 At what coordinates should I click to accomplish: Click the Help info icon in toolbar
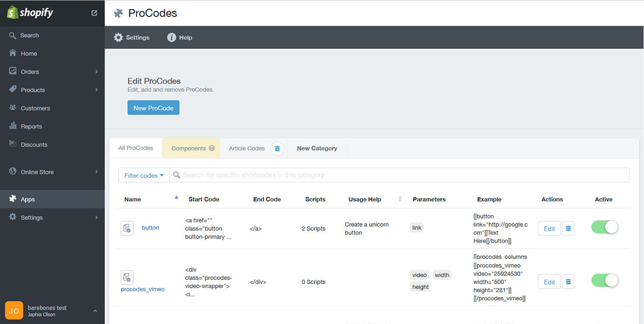coord(172,38)
